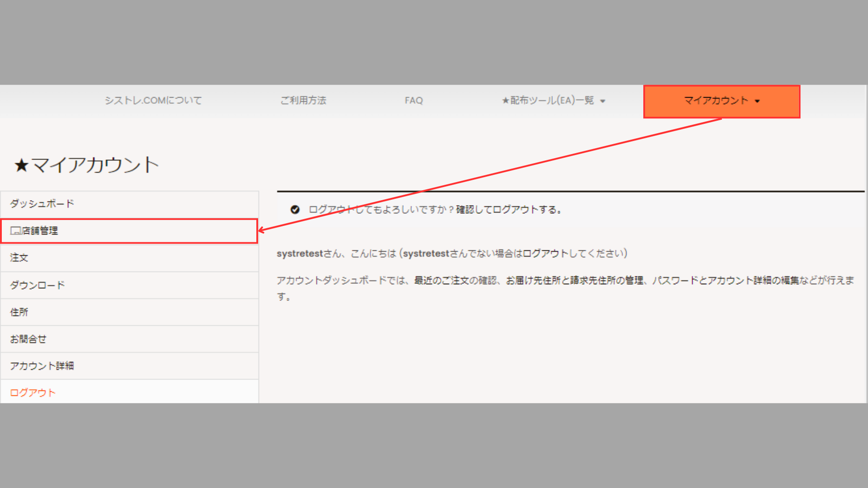
Task: Go to the FAQ page
Action: pos(414,100)
